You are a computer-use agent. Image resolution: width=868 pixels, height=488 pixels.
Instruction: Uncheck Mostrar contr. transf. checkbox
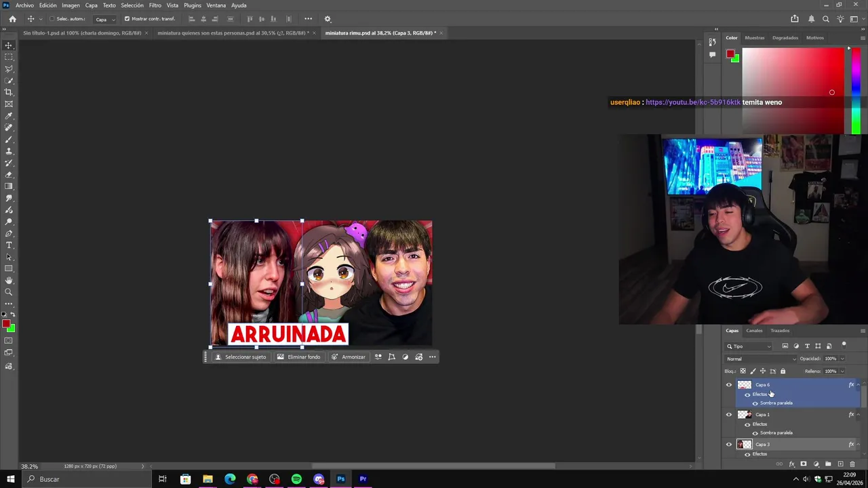[127, 19]
